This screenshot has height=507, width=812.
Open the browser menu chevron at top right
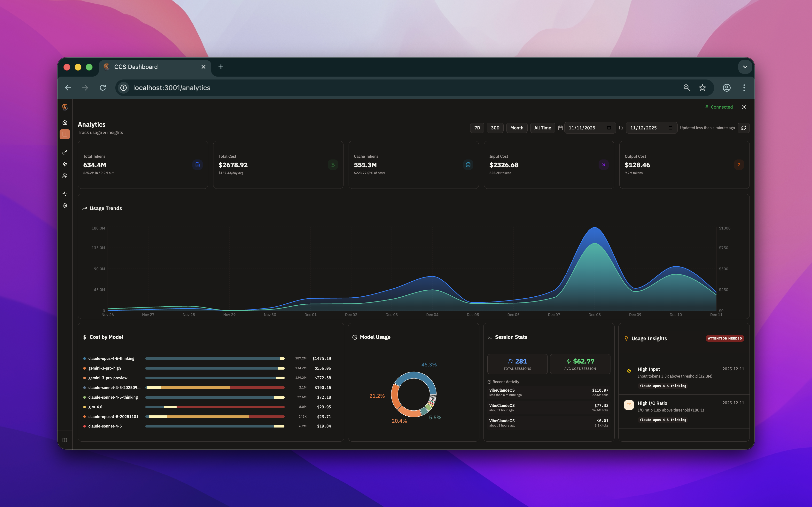point(745,67)
